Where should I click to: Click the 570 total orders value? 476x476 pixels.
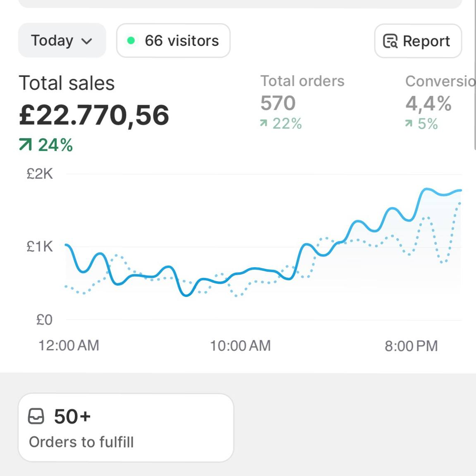click(x=278, y=103)
